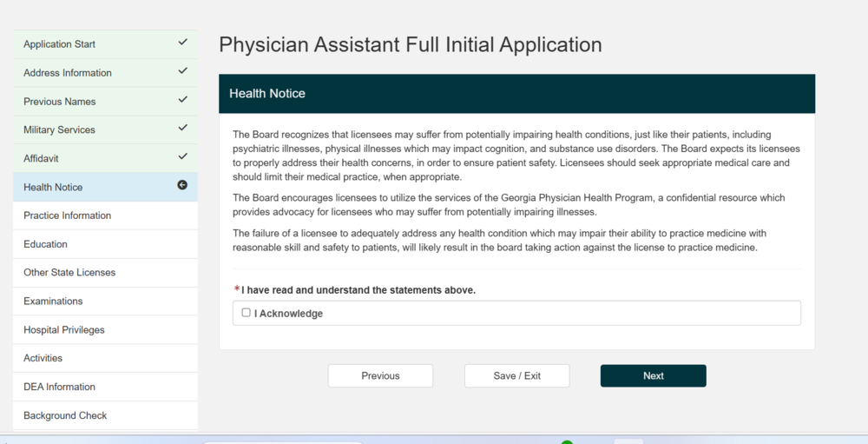
Task: Select the Health Notice sidebar item
Action: point(105,187)
